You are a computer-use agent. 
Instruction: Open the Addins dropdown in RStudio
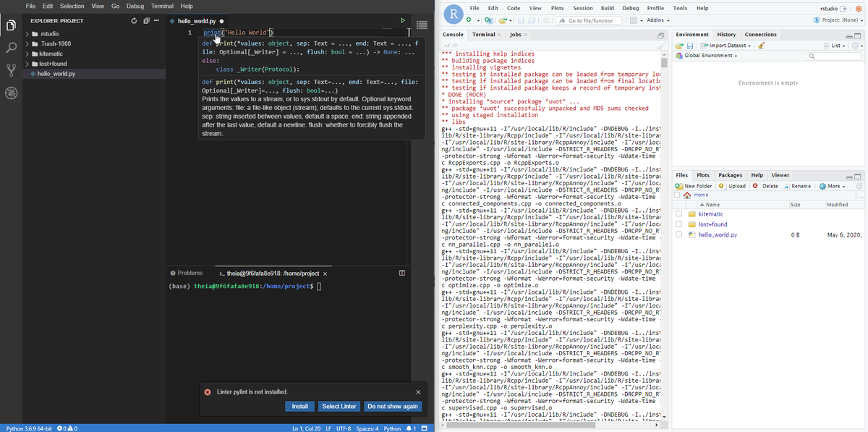coord(658,20)
